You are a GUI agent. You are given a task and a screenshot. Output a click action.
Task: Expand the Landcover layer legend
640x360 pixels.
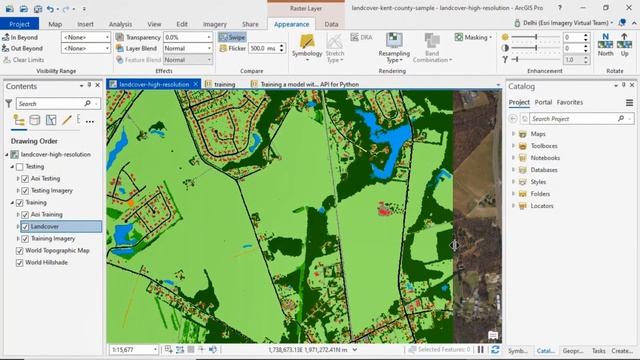[x=18, y=227]
